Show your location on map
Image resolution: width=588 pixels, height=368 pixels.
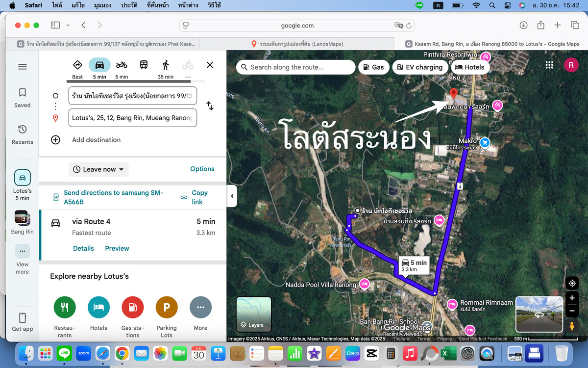[x=571, y=283]
